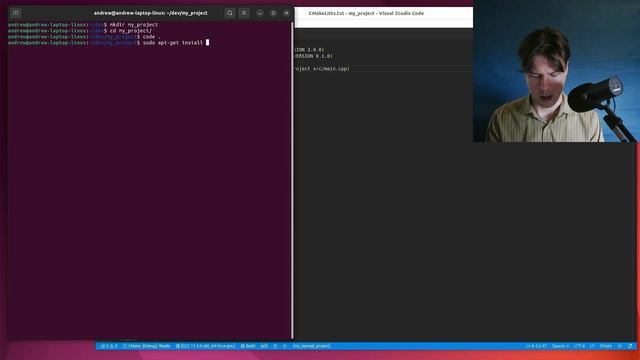640x360 pixels.
Task: Click 'CMake: [Debug]: Ready' in status bar
Action: tap(147, 346)
